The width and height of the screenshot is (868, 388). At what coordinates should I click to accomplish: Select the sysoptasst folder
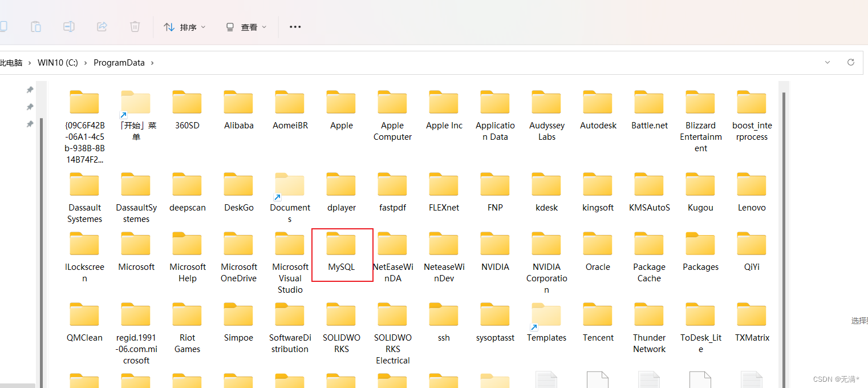pyautogui.click(x=495, y=322)
